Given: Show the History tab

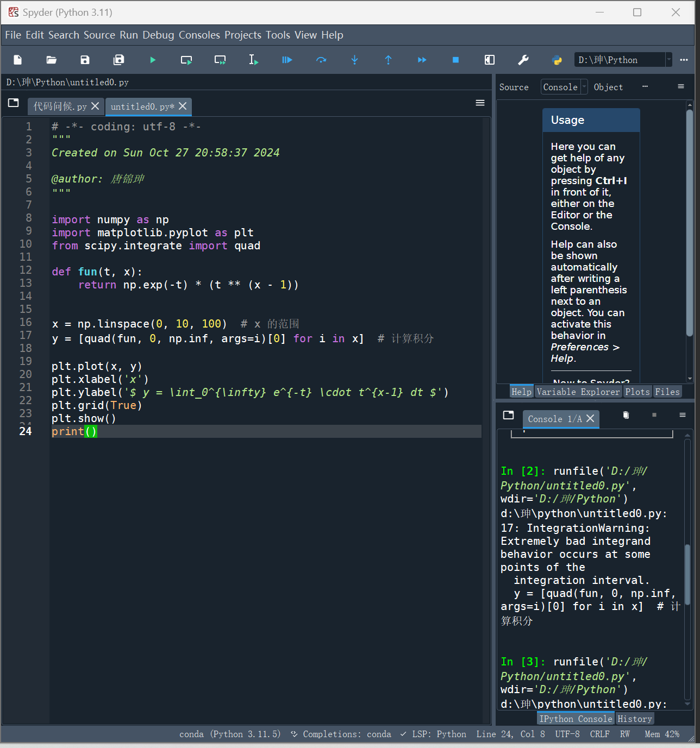Looking at the screenshot, I should point(635,719).
